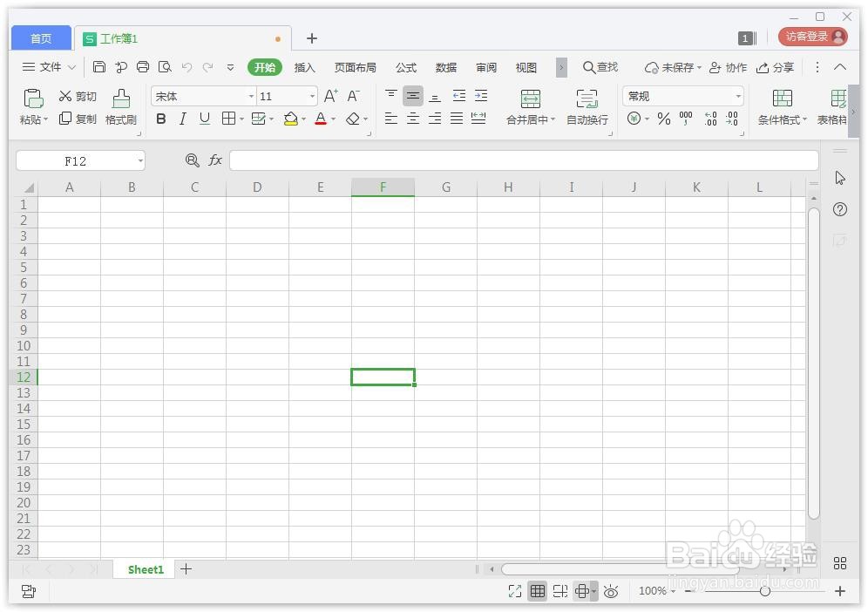The height and width of the screenshot is (612, 868).
Task: Open Conditional Formatting (条件格式)
Action: coord(783,107)
